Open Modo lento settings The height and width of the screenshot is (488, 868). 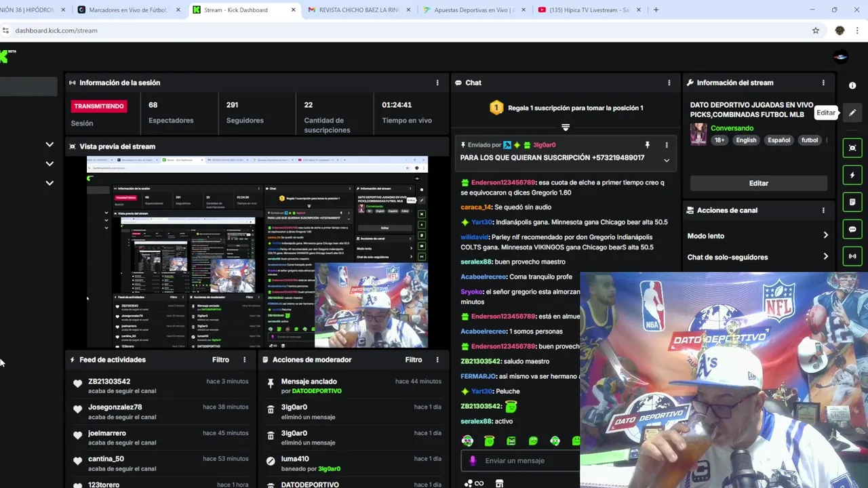click(x=757, y=236)
